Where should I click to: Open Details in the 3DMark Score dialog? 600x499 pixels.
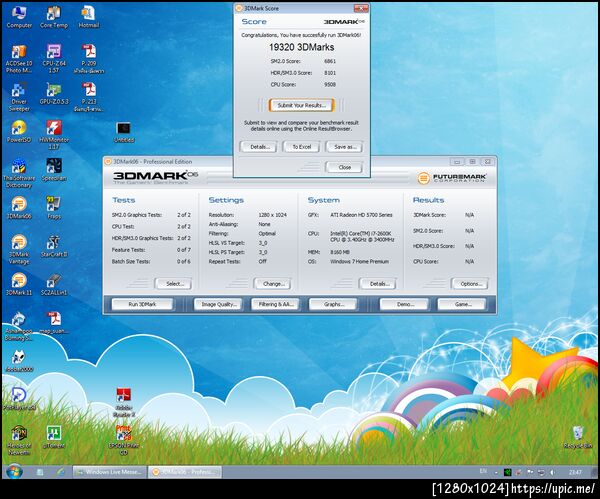[x=259, y=147]
